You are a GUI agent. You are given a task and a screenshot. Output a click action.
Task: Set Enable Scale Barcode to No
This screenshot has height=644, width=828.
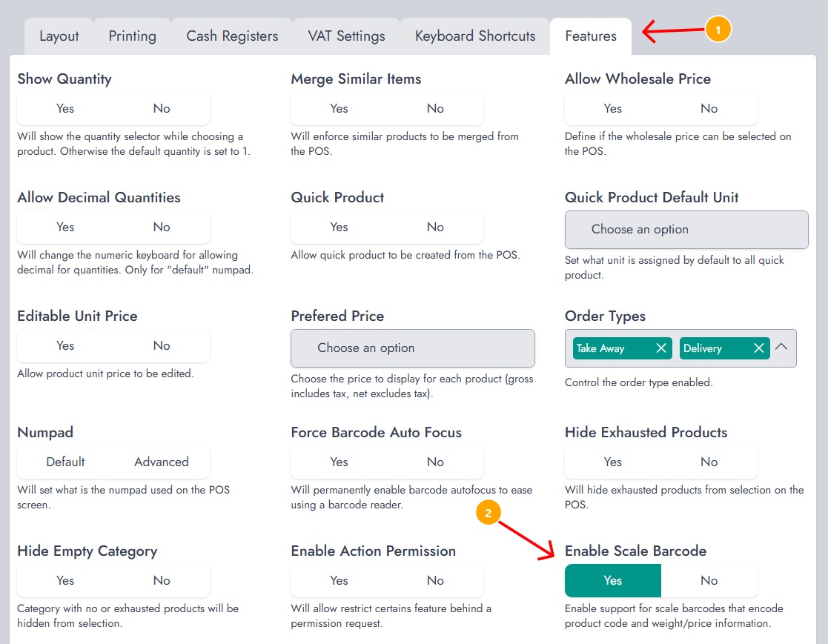point(709,581)
